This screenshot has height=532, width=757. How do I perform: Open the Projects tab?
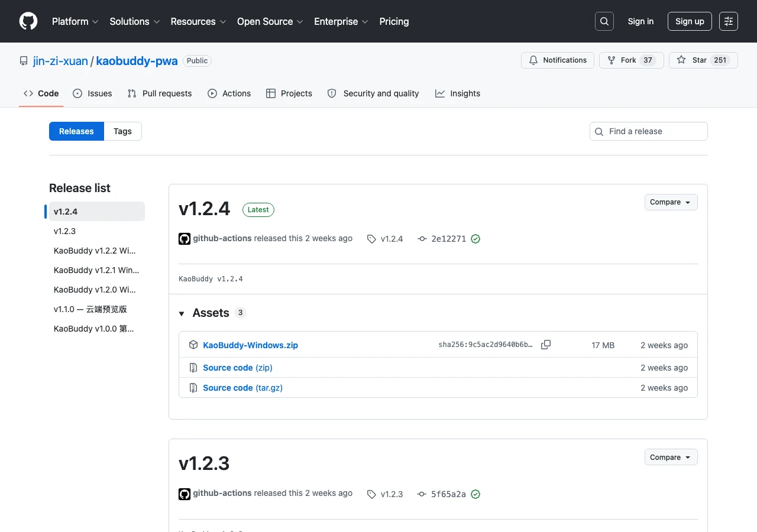[x=289, y=93]
